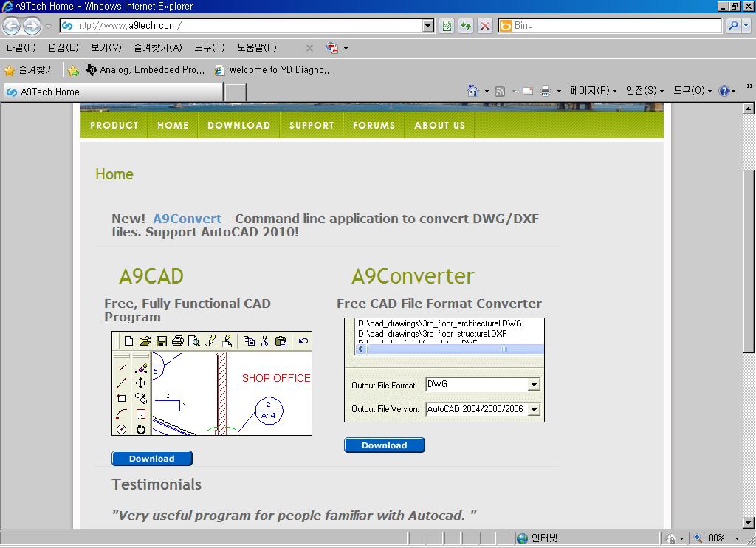Click the magnifier search button
Image resolution: width=756 pixels, height=548 pixels.
click(733, 26)
